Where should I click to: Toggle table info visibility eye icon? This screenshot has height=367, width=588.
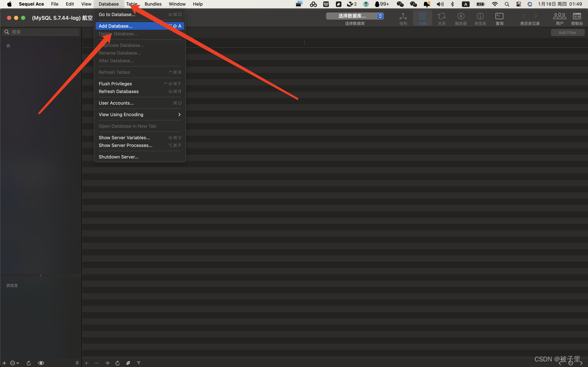tap(41, 363)
